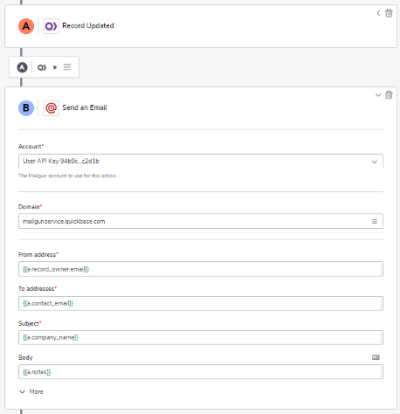Open the hamburger menu in step A's pill
The image size is (400, 414).
[x=67, y=67]
